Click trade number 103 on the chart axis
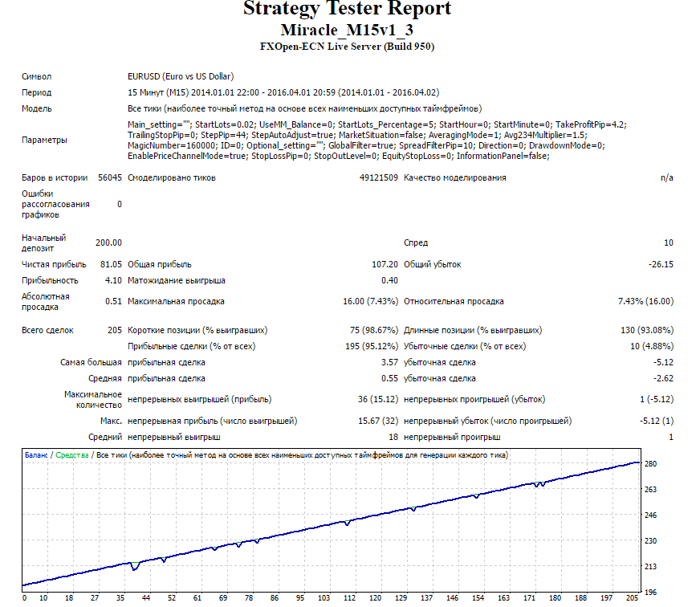700x607 pixels. click(x=324, y=598)
